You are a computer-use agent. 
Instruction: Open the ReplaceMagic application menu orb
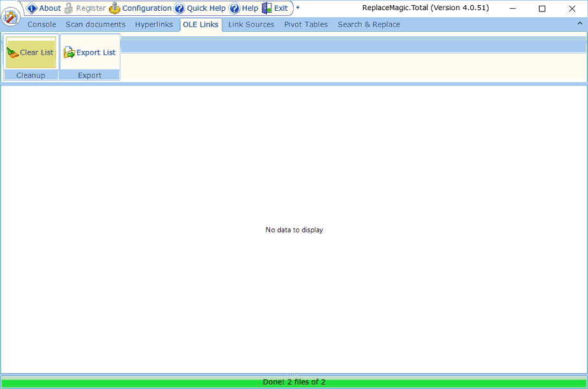pos(10,17)
